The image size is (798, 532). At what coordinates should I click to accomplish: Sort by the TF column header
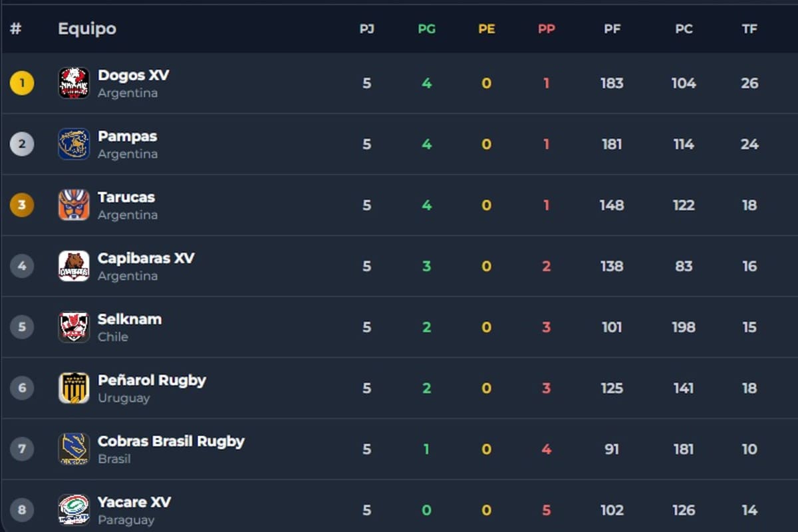749,29
